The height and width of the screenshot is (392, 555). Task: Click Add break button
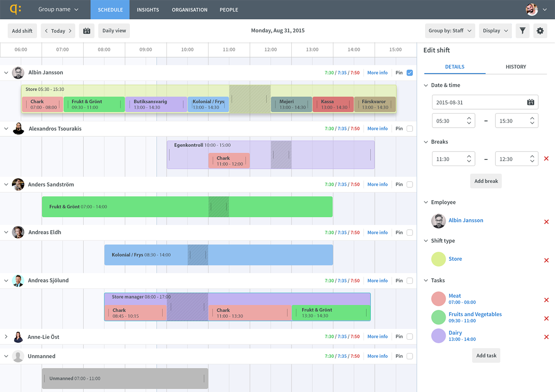(x=486, y=181)
